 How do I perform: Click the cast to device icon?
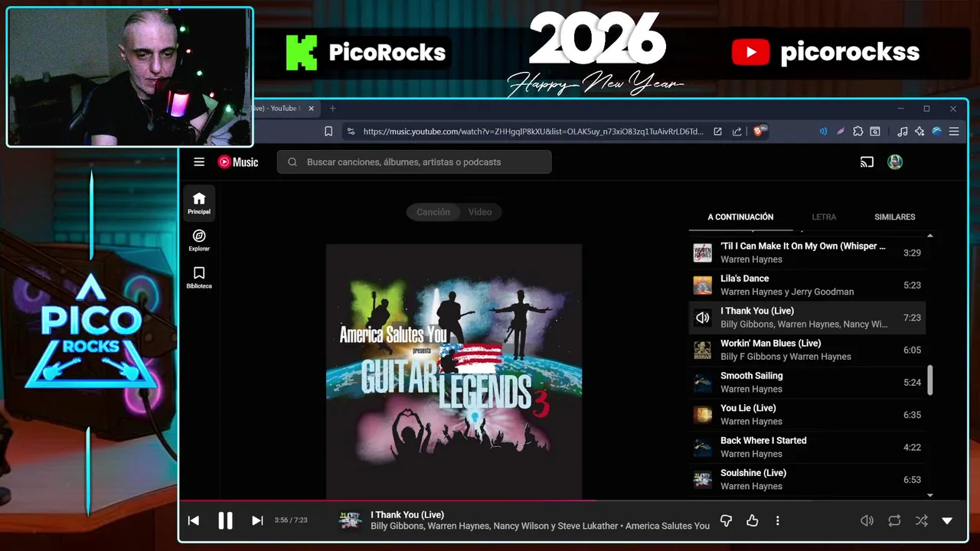[x=867, y=162]
